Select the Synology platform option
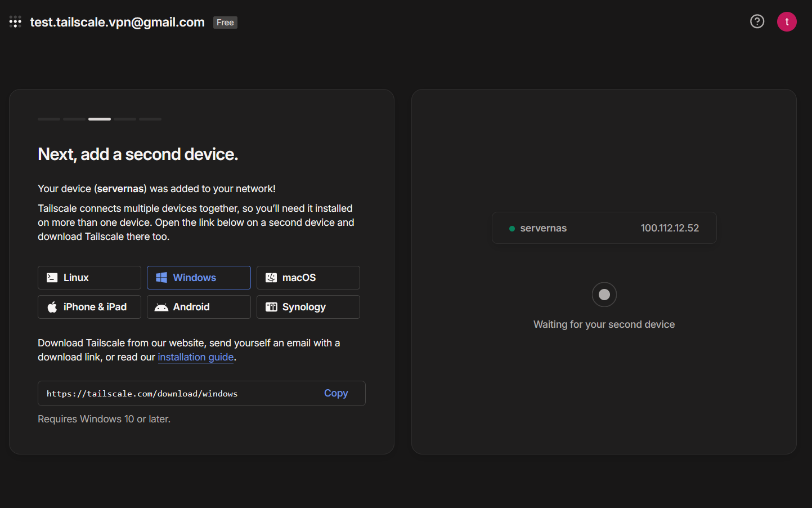 308,307
